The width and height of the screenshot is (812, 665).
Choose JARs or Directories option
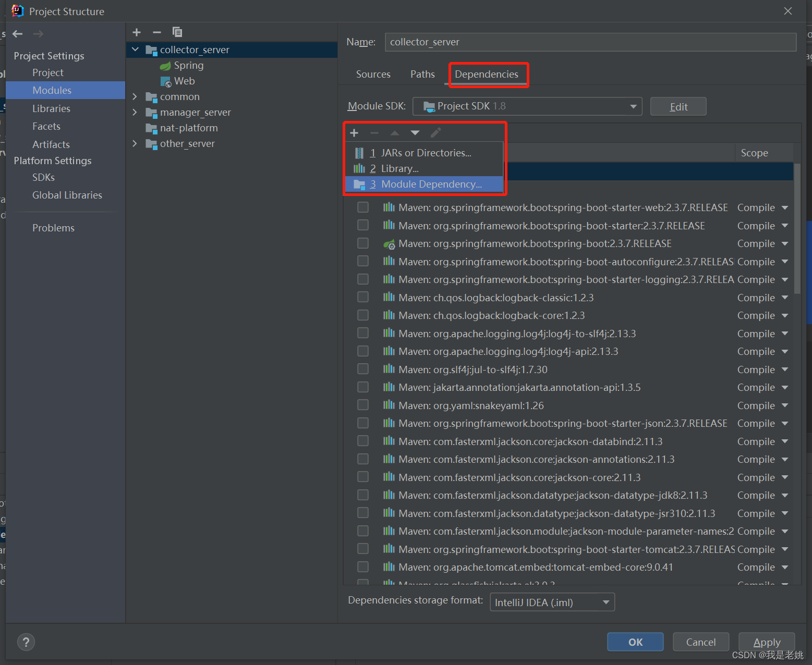click(424, 153)
